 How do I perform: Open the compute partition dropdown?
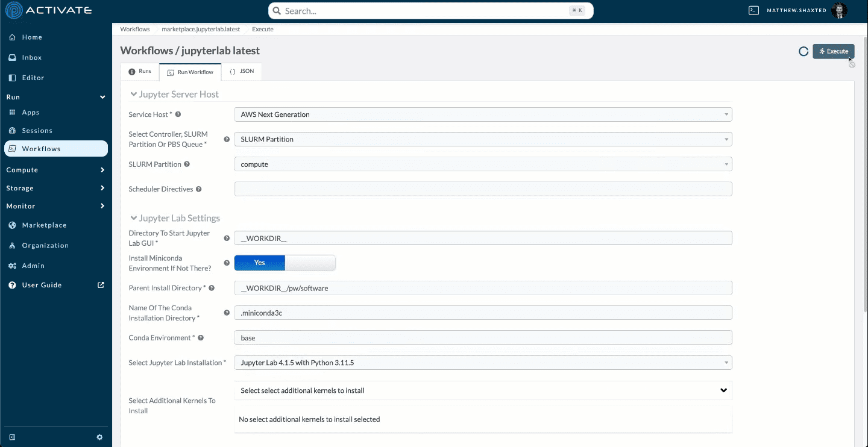click(483, 164)
